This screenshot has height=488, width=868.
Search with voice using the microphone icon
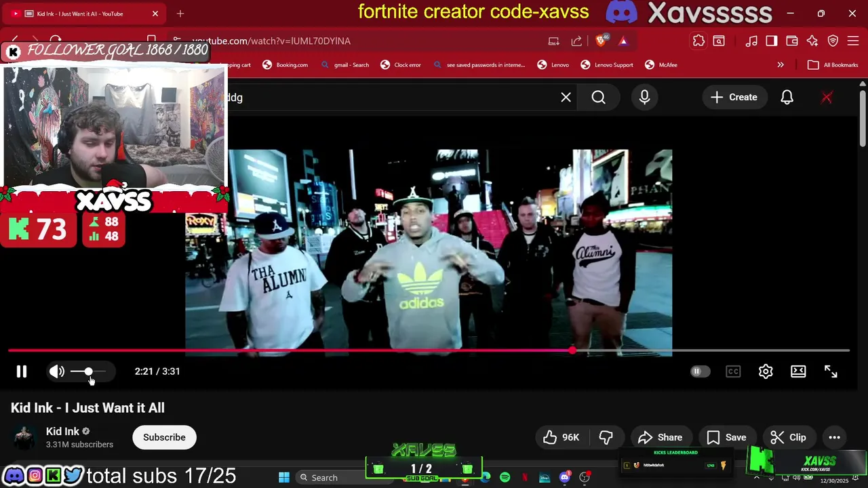tap(644, 98)
